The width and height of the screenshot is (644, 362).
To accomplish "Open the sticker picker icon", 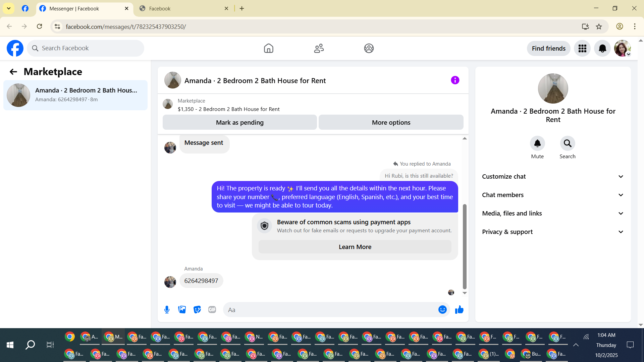I will pos(197,310).
